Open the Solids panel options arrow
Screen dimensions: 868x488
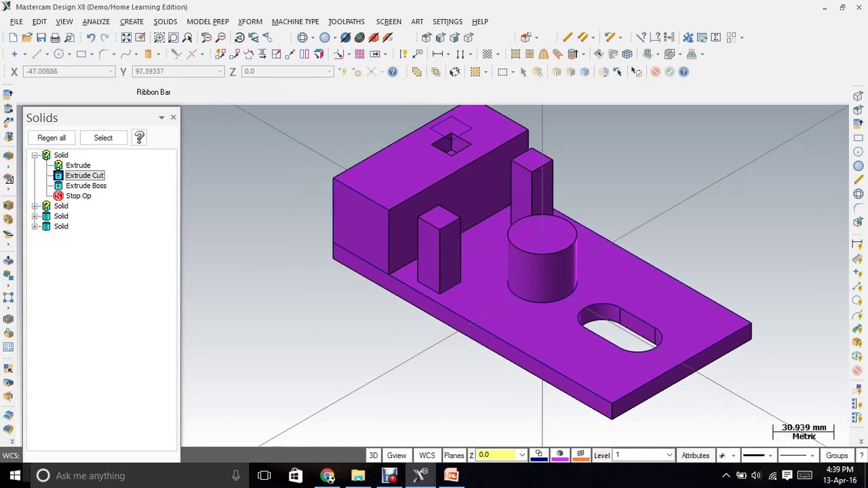coord(161,118)
